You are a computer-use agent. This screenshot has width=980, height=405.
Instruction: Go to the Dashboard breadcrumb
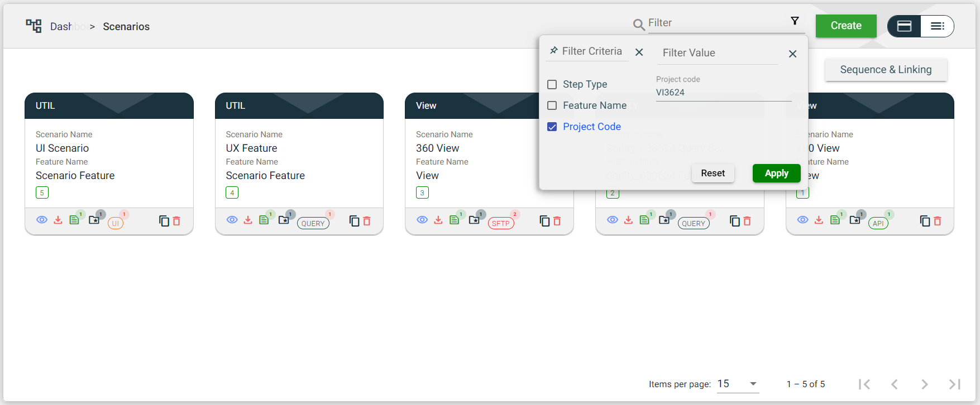61,27
